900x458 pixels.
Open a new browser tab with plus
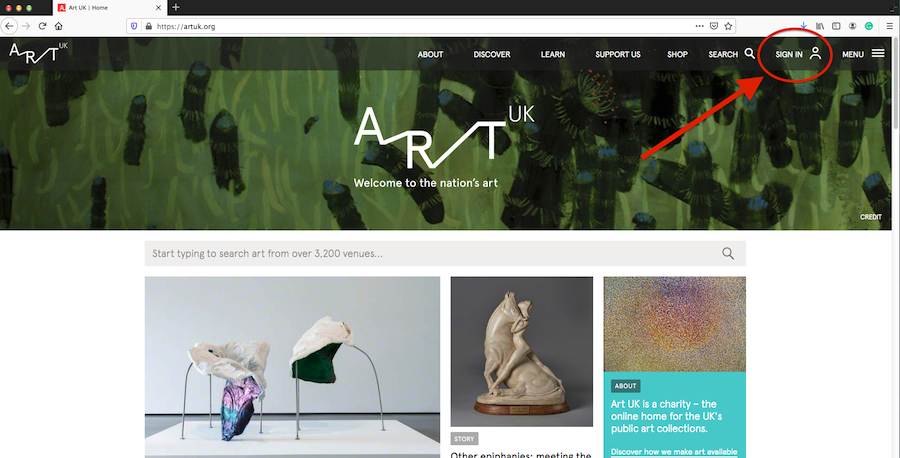[x=176, y=7]
